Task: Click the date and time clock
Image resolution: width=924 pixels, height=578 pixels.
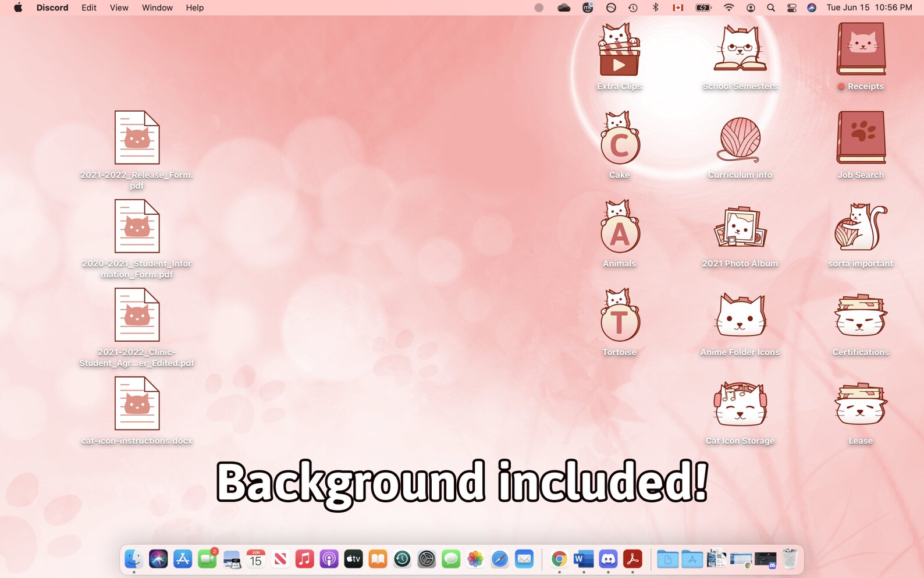Action: point(869,8)
